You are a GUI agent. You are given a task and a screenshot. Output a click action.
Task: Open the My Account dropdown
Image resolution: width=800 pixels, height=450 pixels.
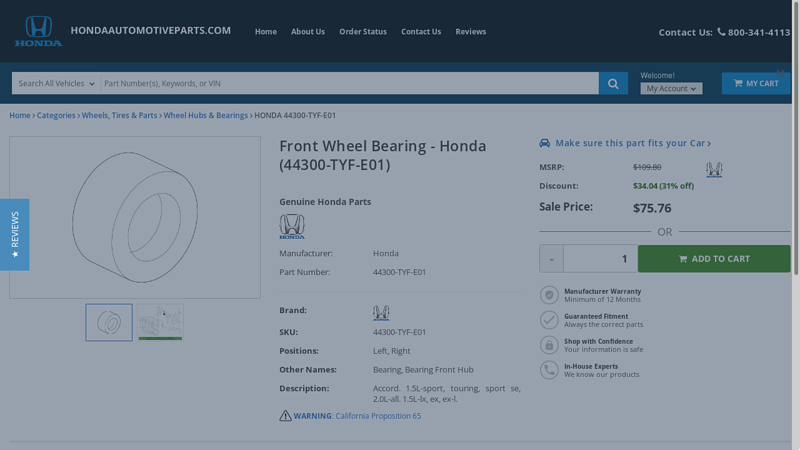point(671,89)
